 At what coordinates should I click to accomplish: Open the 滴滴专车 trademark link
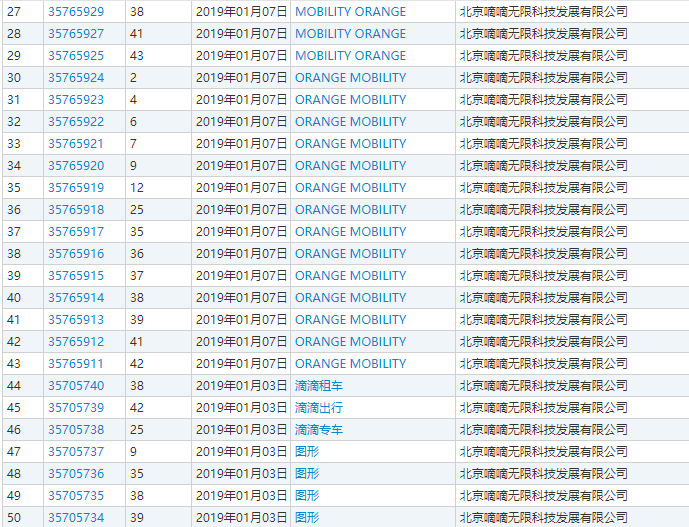pos(319,429)
